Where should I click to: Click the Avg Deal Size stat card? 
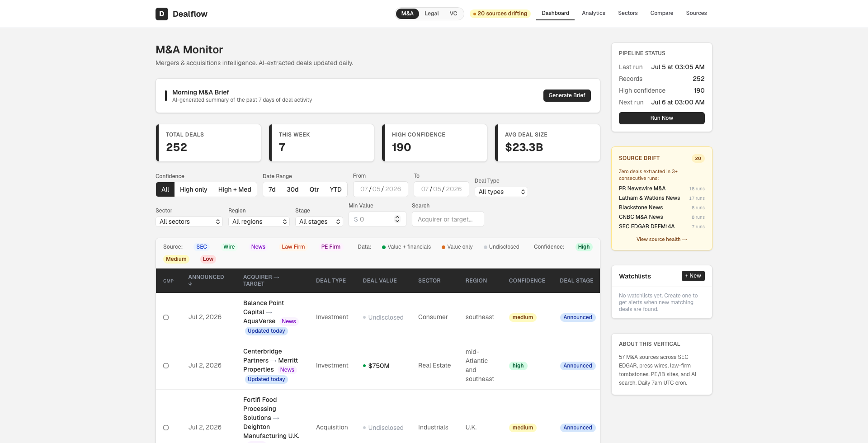(x=547, y=143)
